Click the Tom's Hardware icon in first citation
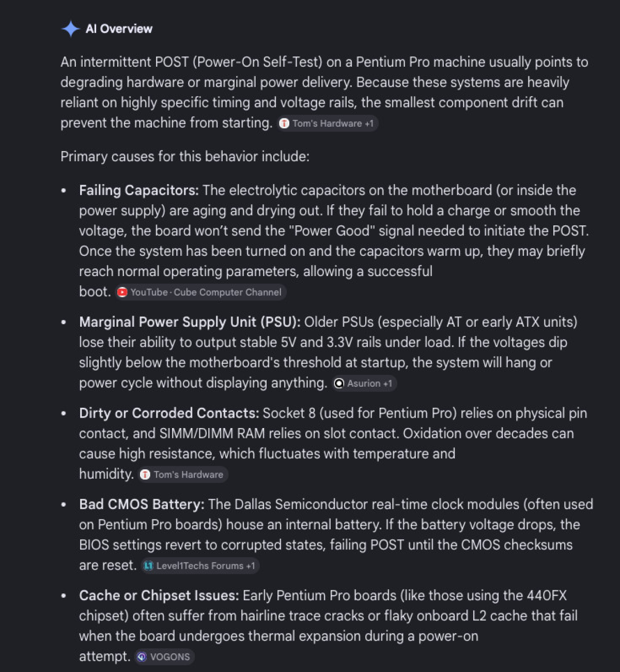Screen dimensions: 620x672 [284, 124]
